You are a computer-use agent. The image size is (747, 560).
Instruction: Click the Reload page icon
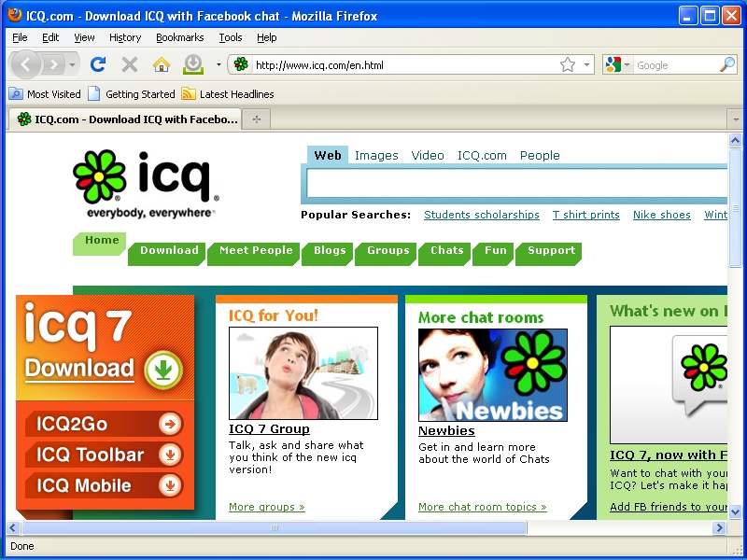(x=98, y=64)
